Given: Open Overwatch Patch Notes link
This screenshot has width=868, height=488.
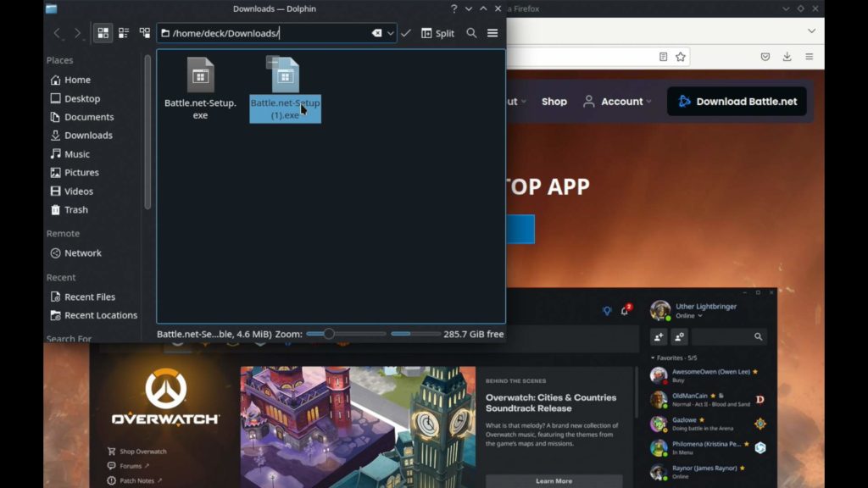Looking at the screenshot, I should coord(135,480).
